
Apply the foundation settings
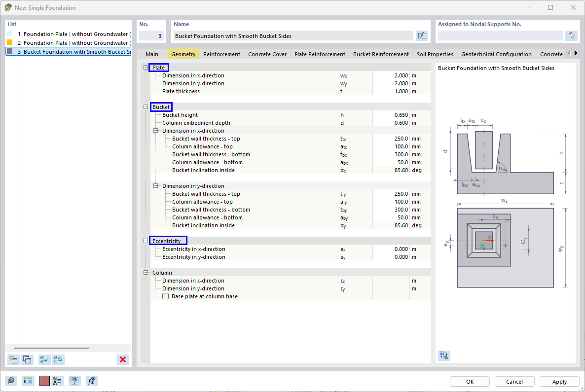tap(559, 381)
